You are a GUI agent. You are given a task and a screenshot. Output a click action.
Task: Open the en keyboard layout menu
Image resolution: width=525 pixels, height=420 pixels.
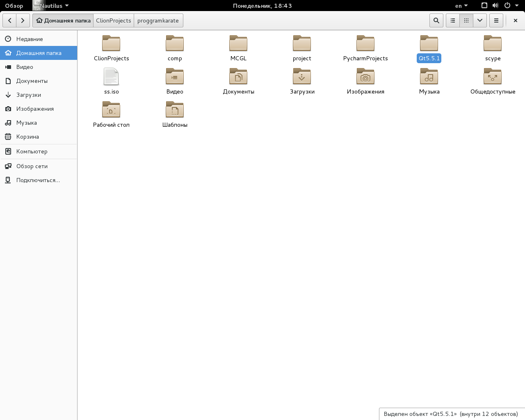coord(461,6)
